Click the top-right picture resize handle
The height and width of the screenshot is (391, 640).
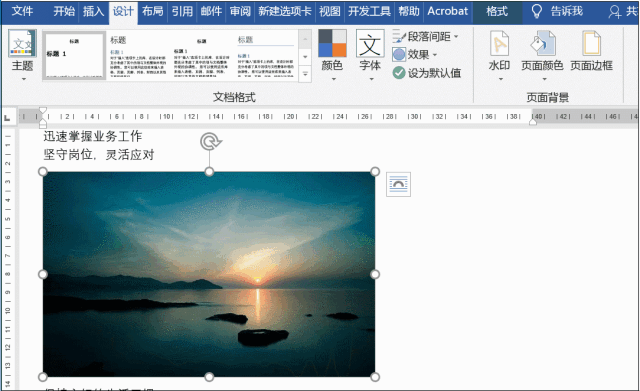(x=375, y=171)
